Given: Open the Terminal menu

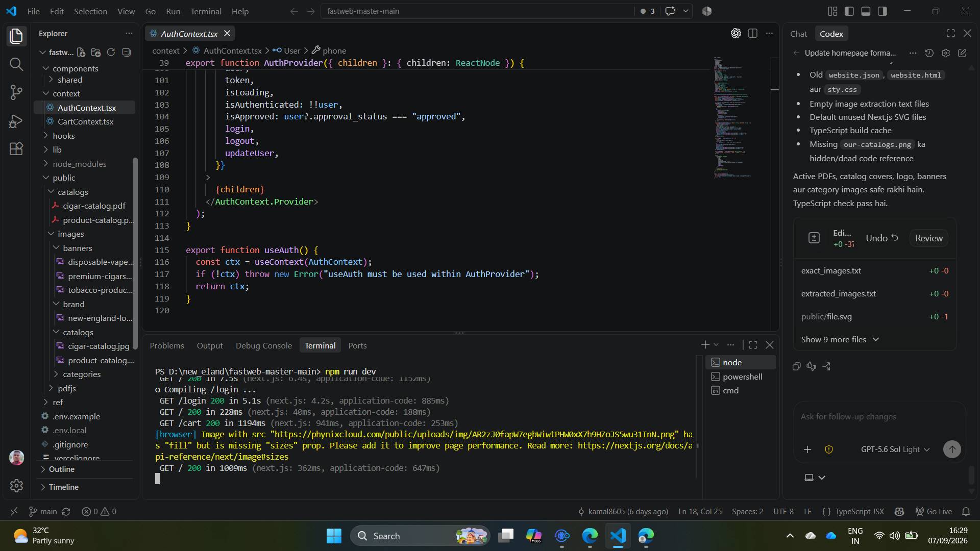Looking at the screenshot, I should [206, 11].
